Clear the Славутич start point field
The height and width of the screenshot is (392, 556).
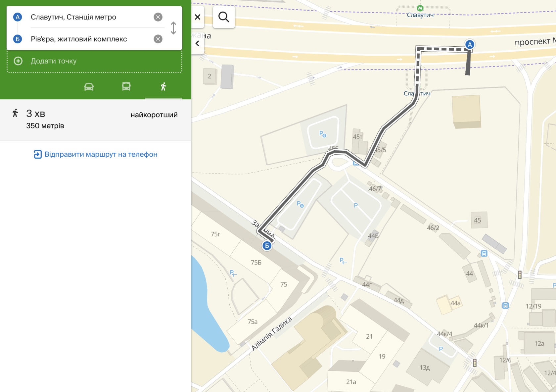click(158, 17)
